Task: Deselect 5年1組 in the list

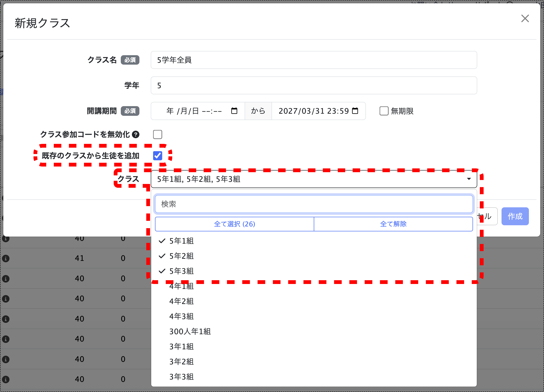Action: pyautogui.click(x=181, y=241)
